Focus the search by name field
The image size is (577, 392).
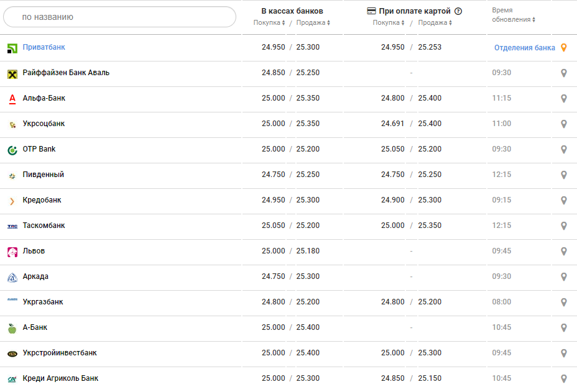(x=119, y=17)
